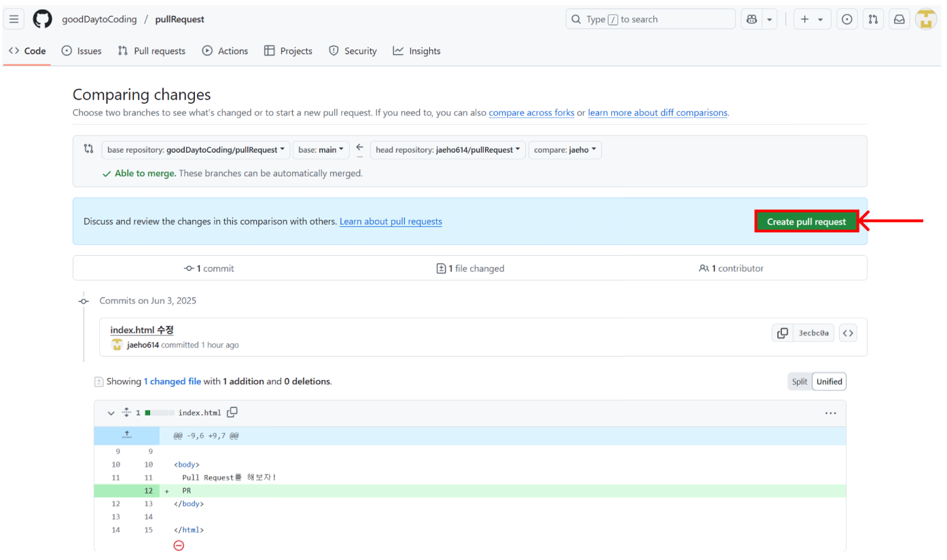Open the Issues tab
Viewport: 947px width, 560px height.
[x=82, y=51]
